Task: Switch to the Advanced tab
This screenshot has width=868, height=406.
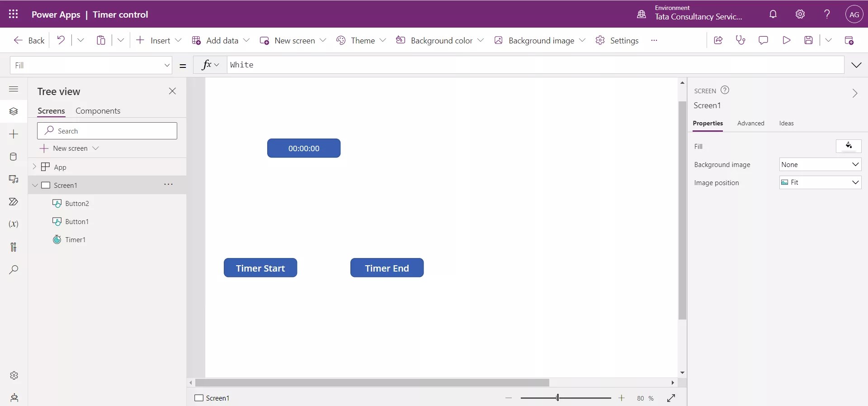Action: [750, 123]
